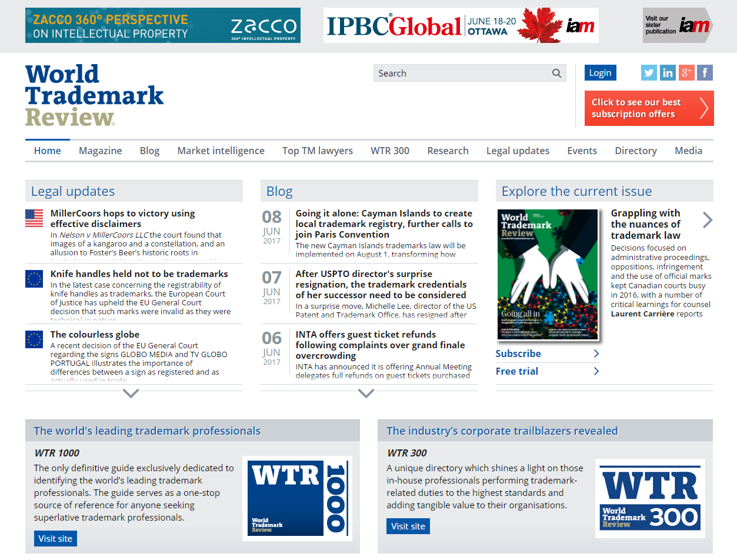Open WTR 300 in the navigation bar
Image resolution: width=737 pixels, height=560 pixels.
[x=390, y=151]
